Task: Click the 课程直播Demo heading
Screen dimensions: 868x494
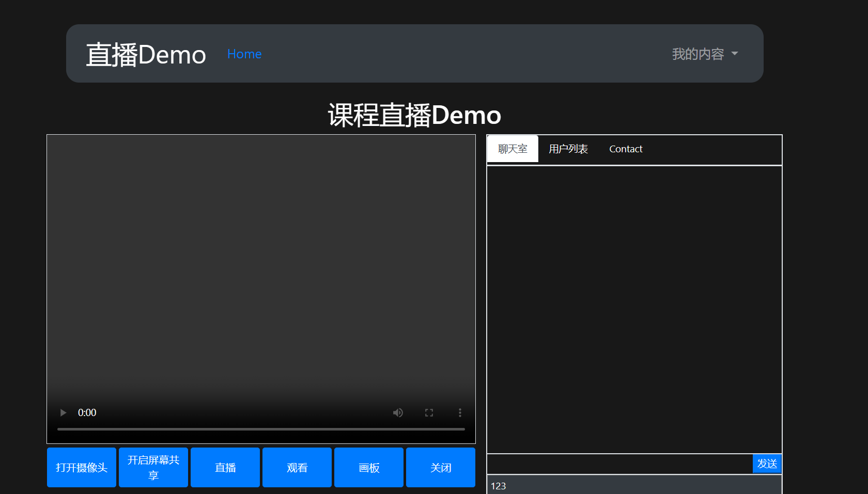Action: pyautogui.click(x=414, y=115)
